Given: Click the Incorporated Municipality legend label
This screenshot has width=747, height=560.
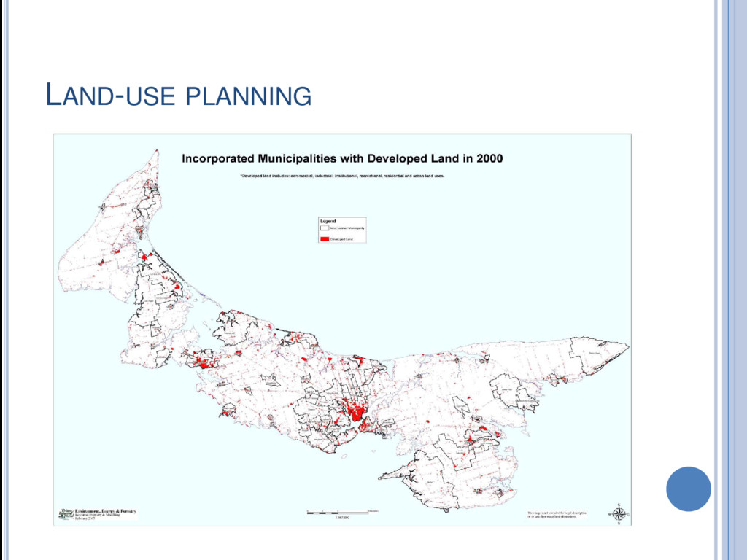Looking at the screenshot, I should click(x=347, y=228).
